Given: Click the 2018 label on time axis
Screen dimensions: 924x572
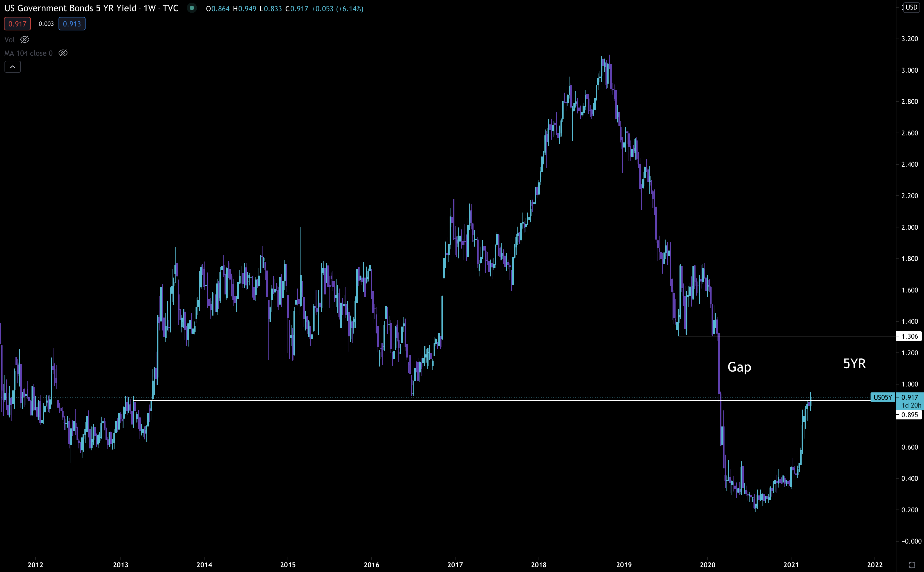Looking at the screenshot, I should 538,565.
